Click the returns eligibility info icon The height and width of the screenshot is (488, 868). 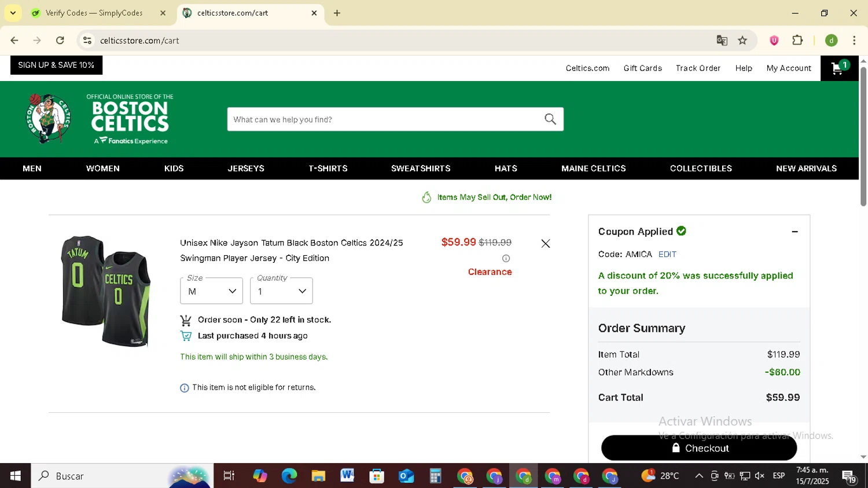pyautogui.click(x=184, y=388)
